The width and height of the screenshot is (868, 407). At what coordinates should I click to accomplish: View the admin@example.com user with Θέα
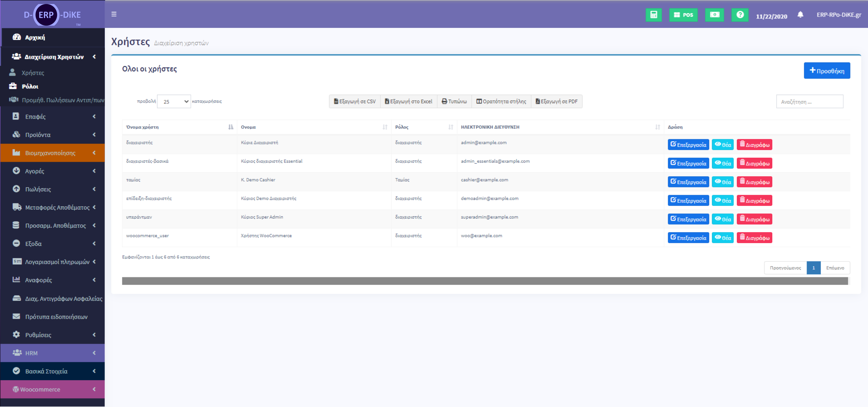pyautogui.click(x=722, y=145)
